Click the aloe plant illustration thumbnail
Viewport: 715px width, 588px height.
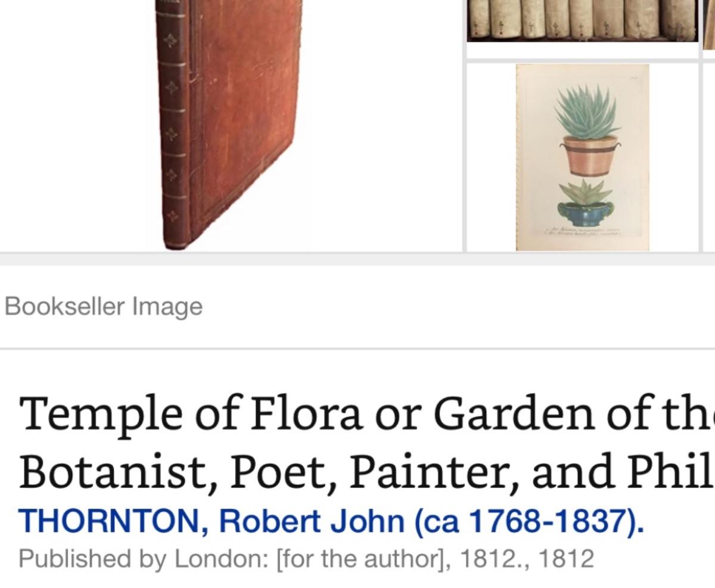tap(582, 157)
